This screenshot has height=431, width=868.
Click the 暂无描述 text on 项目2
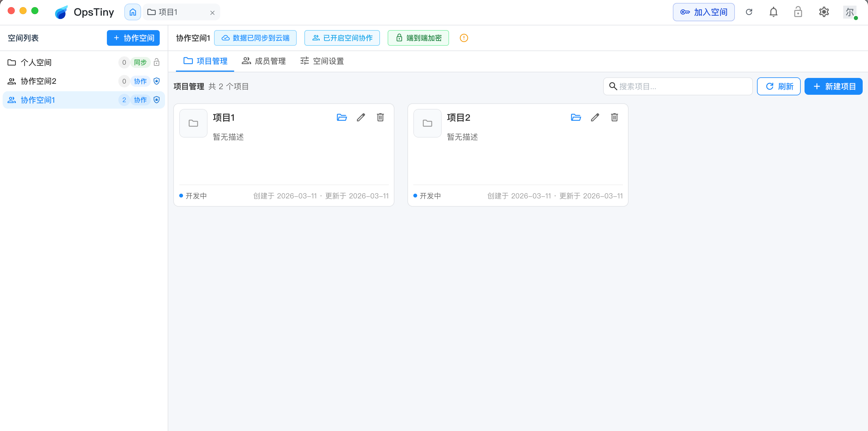(462, 137)
